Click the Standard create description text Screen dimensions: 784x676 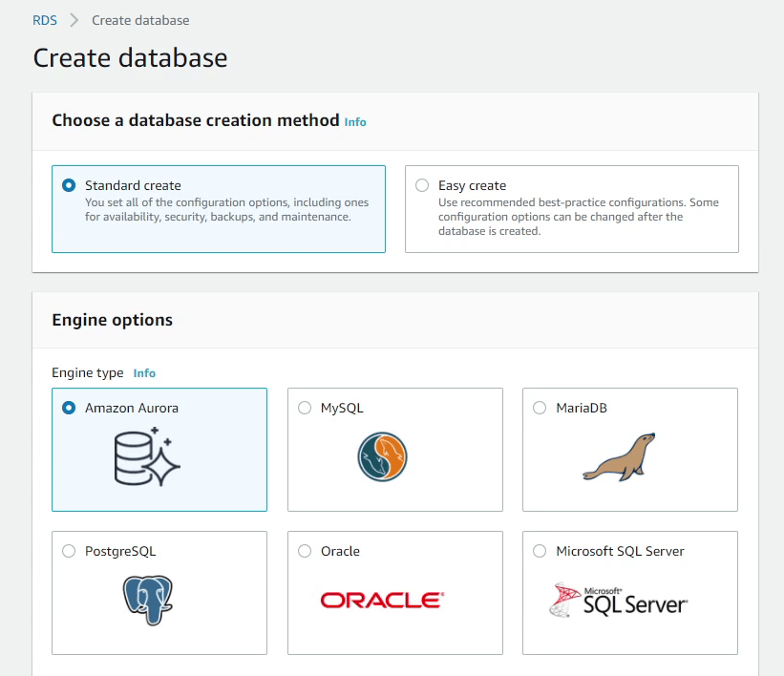click(x=226, y=209)
